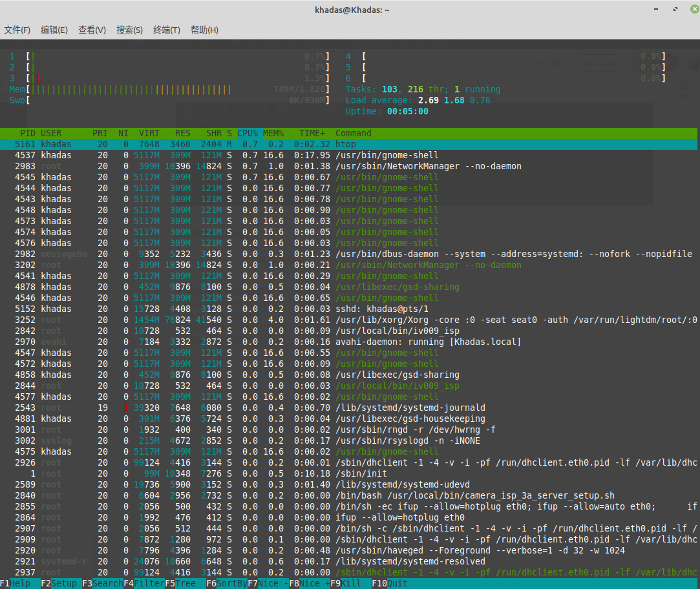Click F10 Quit in the bottom bar

coord(389,583)
